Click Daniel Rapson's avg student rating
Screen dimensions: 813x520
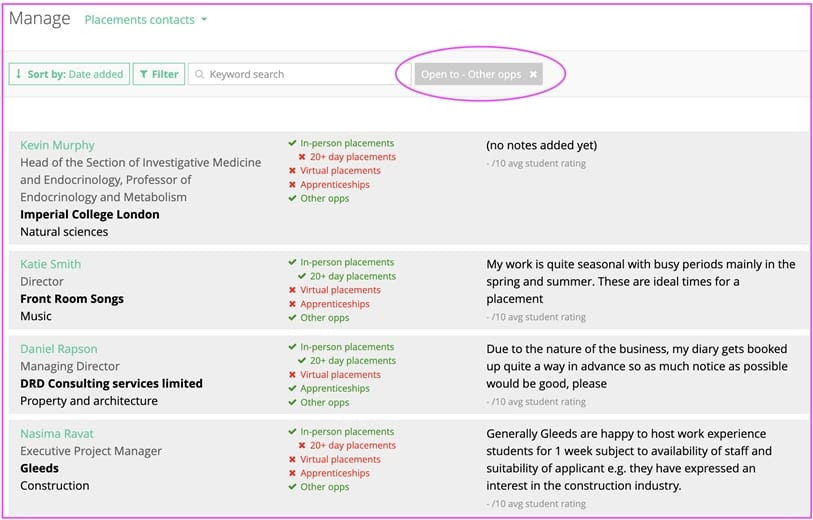tap(536, 402)
